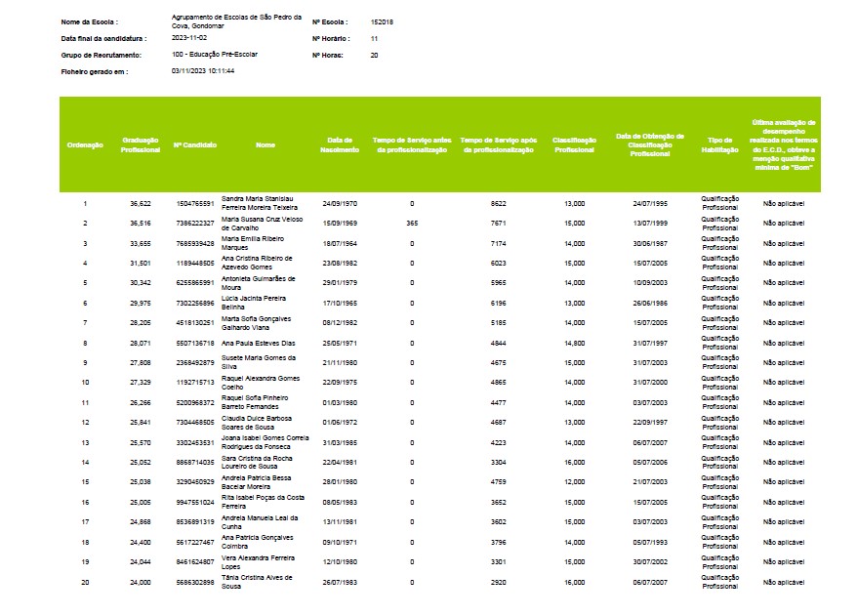Select the recruitment group '100 - Educação Pré-Escolar'

click(213, 55)
